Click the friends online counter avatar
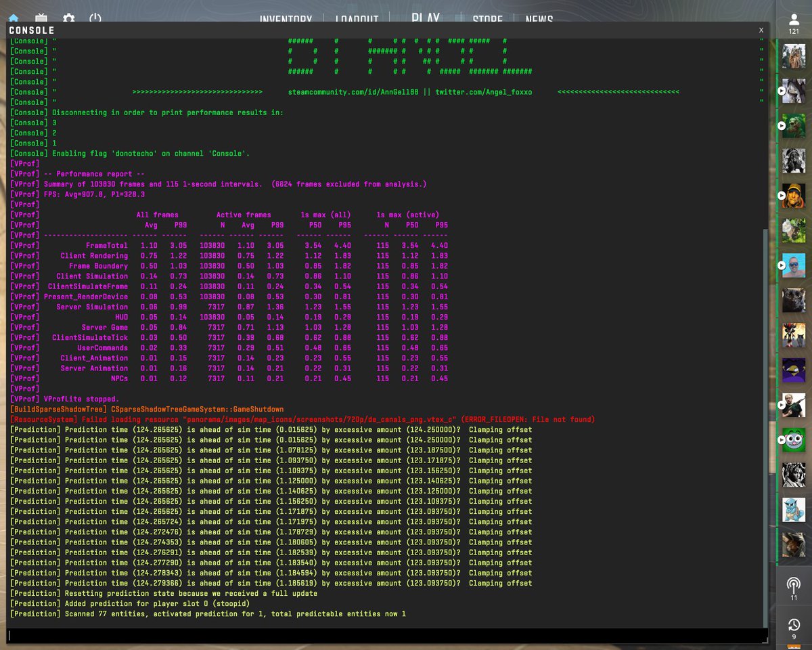This screenshot has width=812, height=650. [793, 20]
